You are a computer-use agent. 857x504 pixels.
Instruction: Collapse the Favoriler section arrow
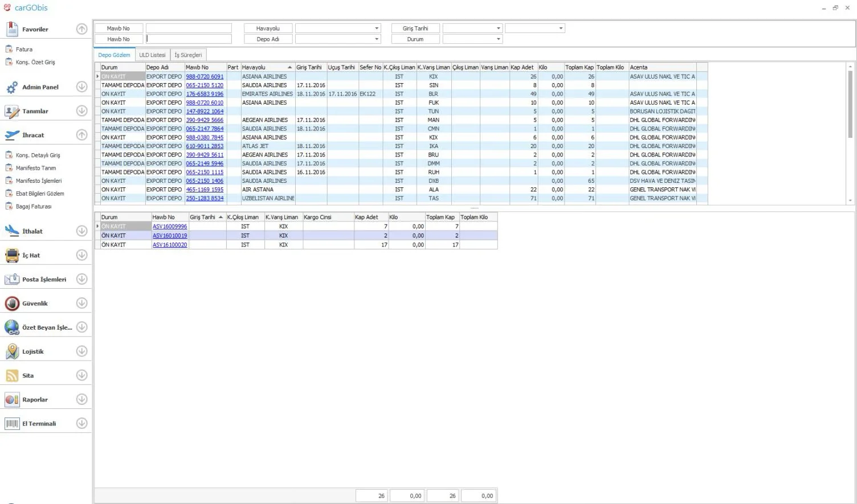pos(81,29)
